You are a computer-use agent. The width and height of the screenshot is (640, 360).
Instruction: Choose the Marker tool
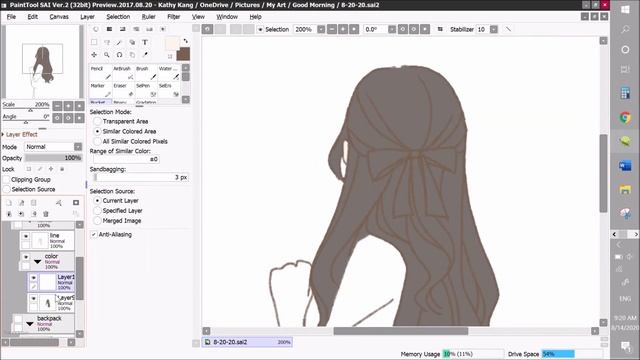tap(100, 90)
